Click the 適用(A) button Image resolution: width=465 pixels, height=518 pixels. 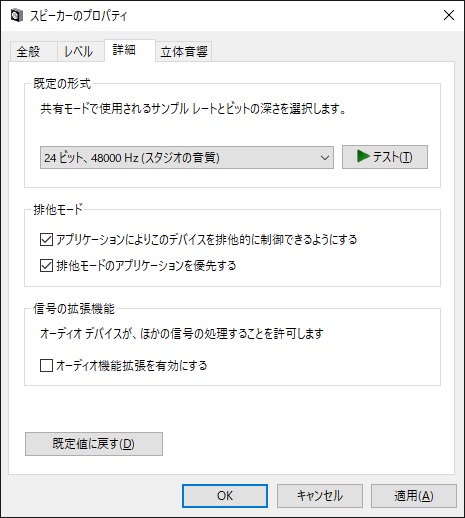[414, 496]
